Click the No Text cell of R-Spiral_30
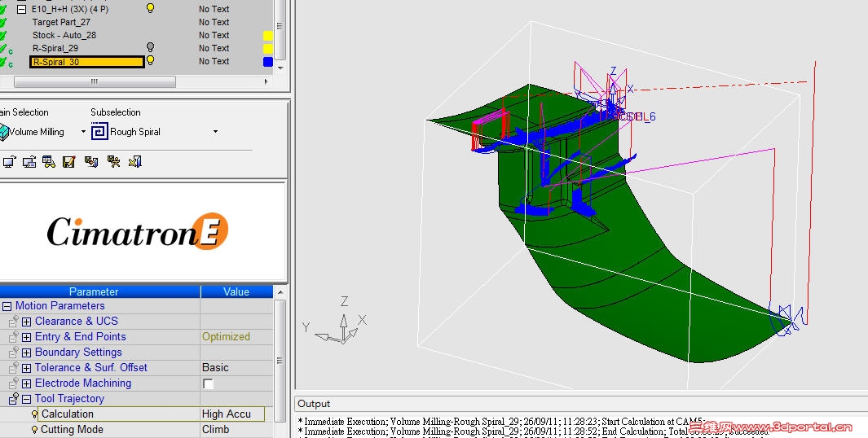Image resolution: width=868 pixels, height=438 pixels. click(x=214, y=61)
